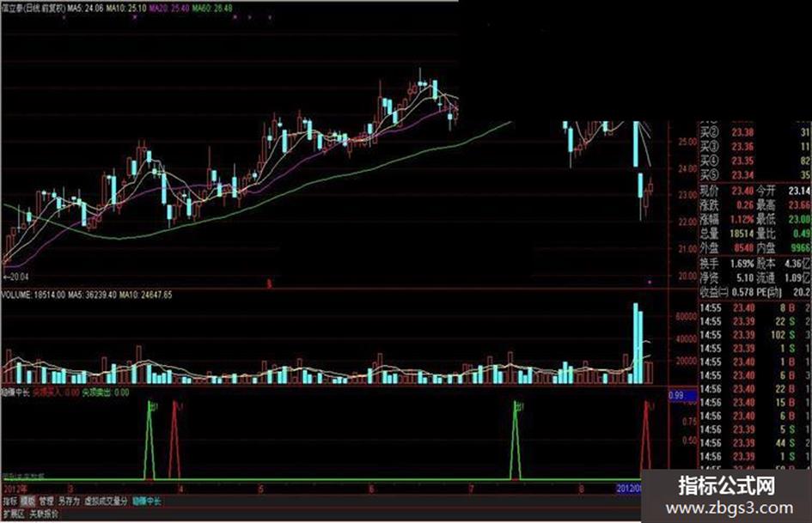Click the 买② price 23.38 row
The width and height of the screenshot is (812, 523).
click(x=755, y=132)
